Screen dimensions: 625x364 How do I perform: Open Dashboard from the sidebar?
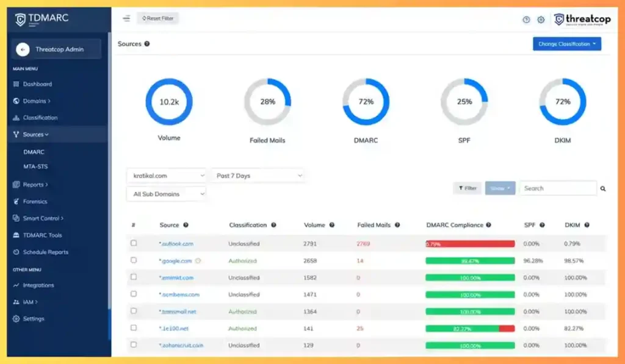[37, 84]
